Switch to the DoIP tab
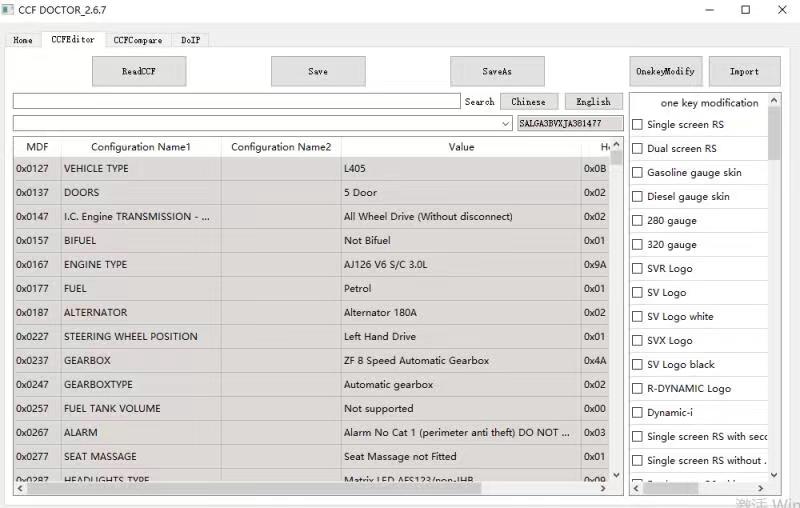 click(x=190, y=40)
